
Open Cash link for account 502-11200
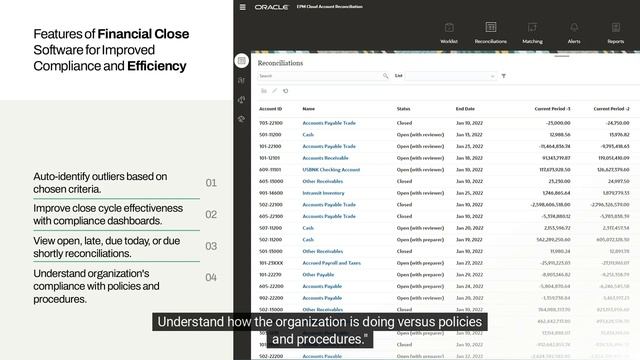click(x=308, y=240)
